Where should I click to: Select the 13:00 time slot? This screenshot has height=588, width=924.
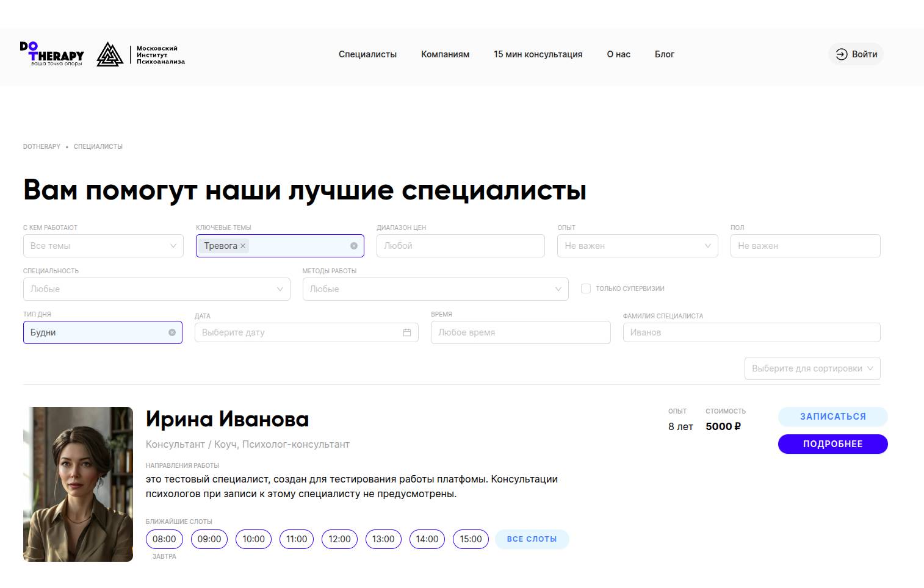click(383, 539)
